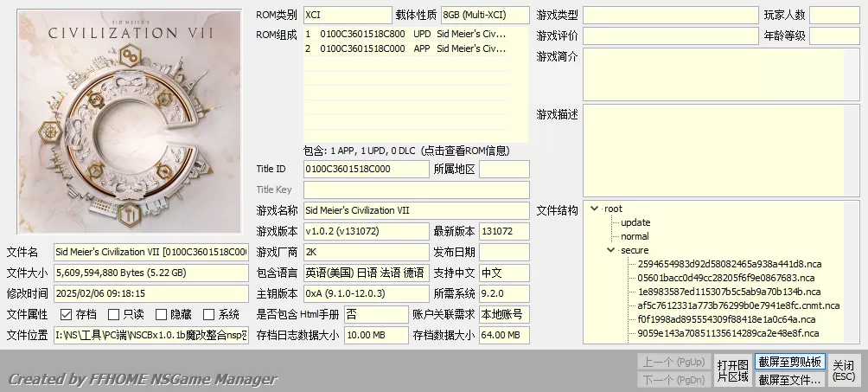This screenshot has height=392, width=868.
Task: Select the normal folder in file tree
Action: tap(634, 236)
